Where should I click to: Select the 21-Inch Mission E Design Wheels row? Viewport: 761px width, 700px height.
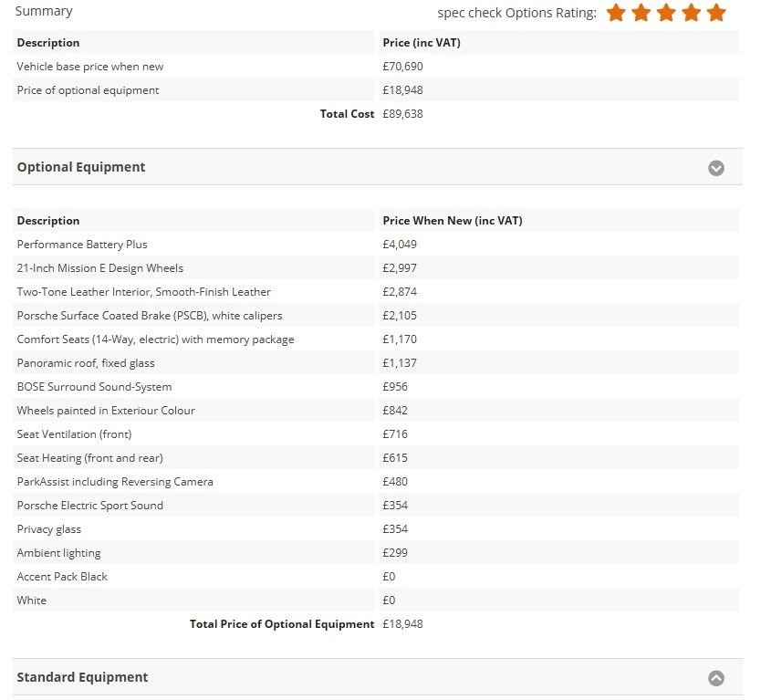coord(100,268)
